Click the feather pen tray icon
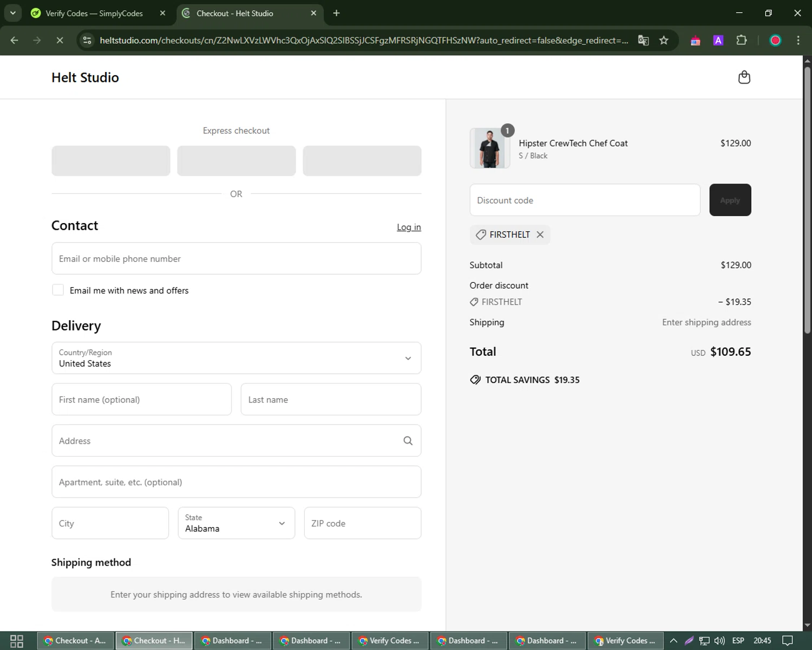812x650 pixels. click(689, 641)
